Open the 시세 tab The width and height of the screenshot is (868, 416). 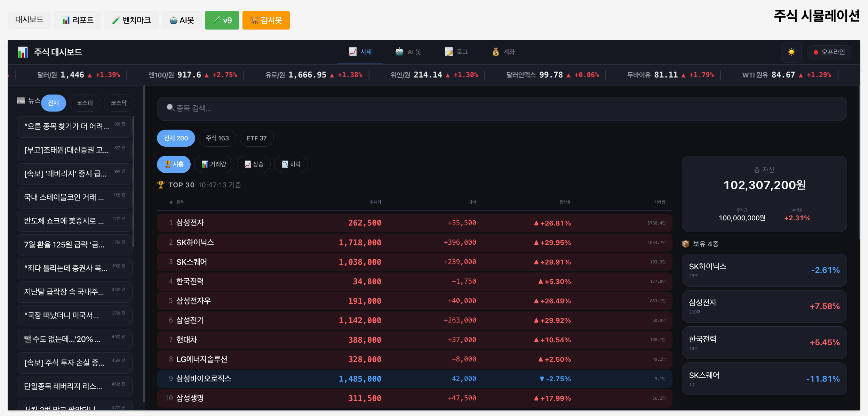coord(360,52)
